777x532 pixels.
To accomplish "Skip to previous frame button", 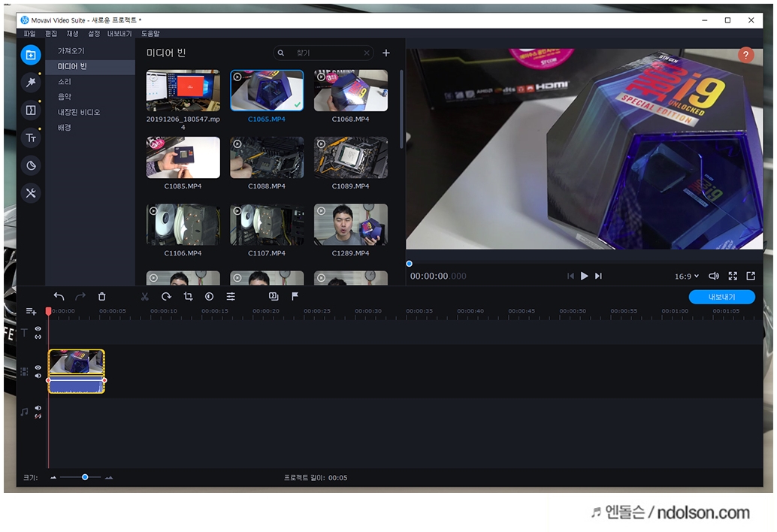I will 570,276.
